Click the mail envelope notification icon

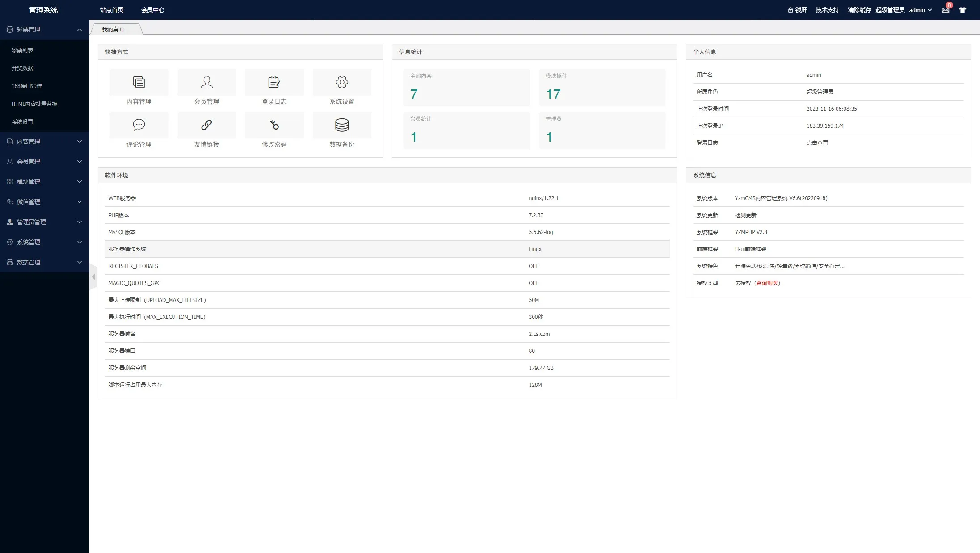pos(946,10)
